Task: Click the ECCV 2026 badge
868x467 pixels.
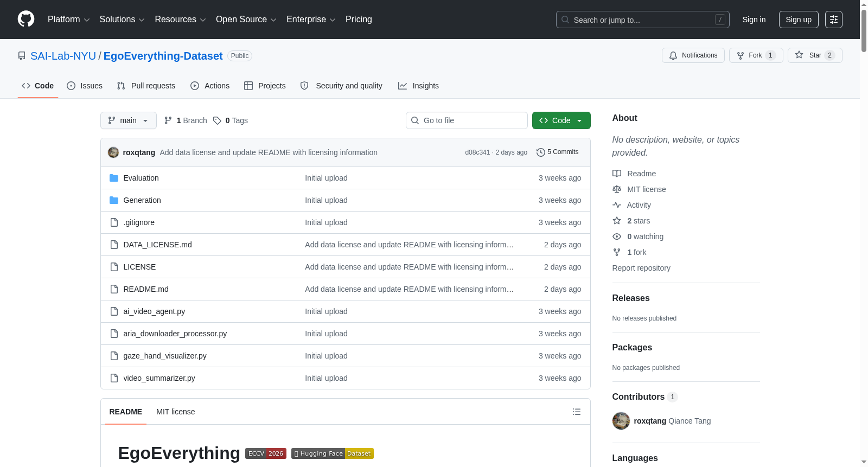Action: 266,453
